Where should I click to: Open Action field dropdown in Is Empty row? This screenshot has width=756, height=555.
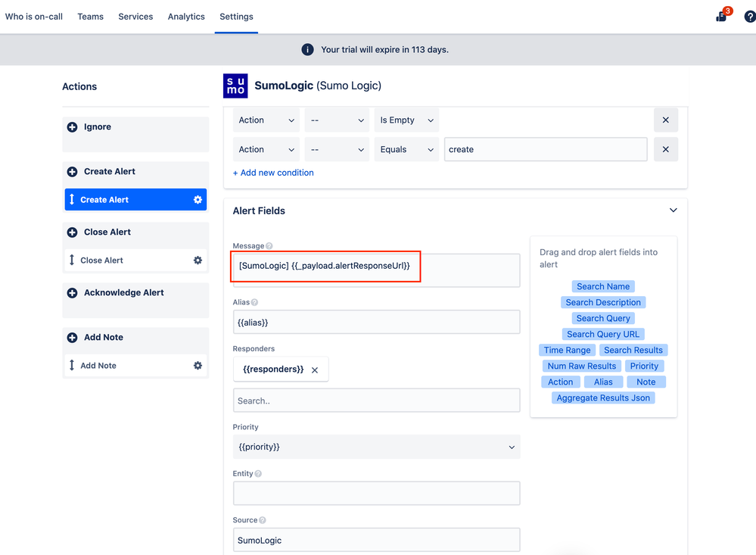click(x=266, y=120)
